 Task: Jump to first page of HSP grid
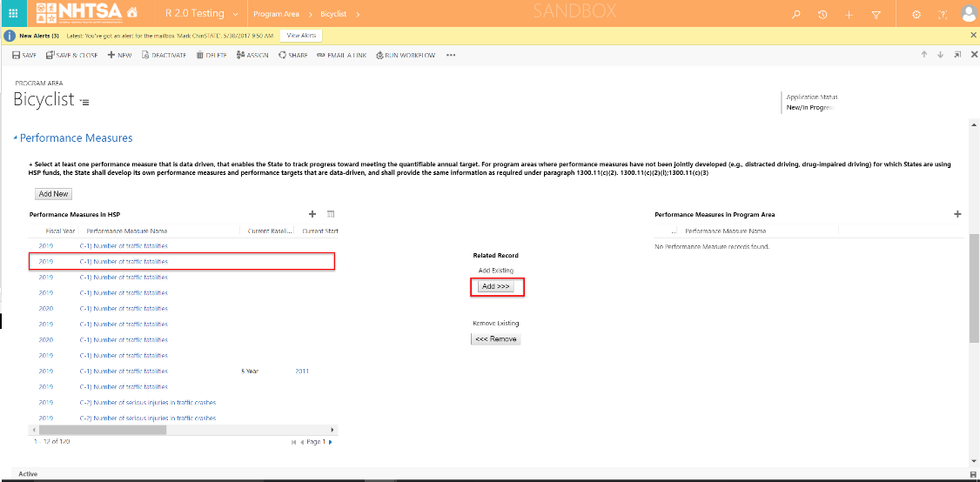point(294,443)
